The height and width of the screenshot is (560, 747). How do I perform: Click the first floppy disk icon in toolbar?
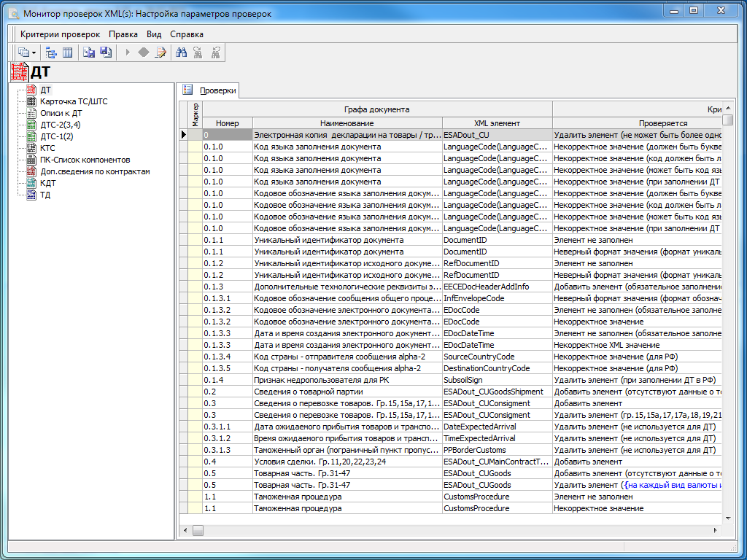tap(88, 52)
